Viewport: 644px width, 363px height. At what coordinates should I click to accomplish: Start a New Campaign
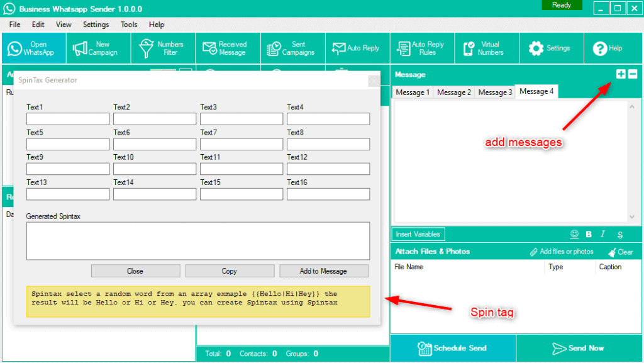coord(99,48)
